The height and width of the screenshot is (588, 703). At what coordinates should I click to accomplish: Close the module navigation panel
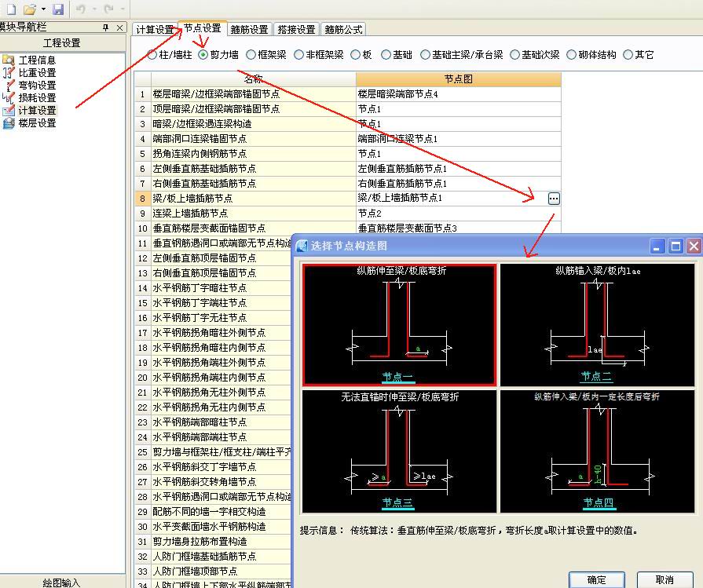pos(119,27)
